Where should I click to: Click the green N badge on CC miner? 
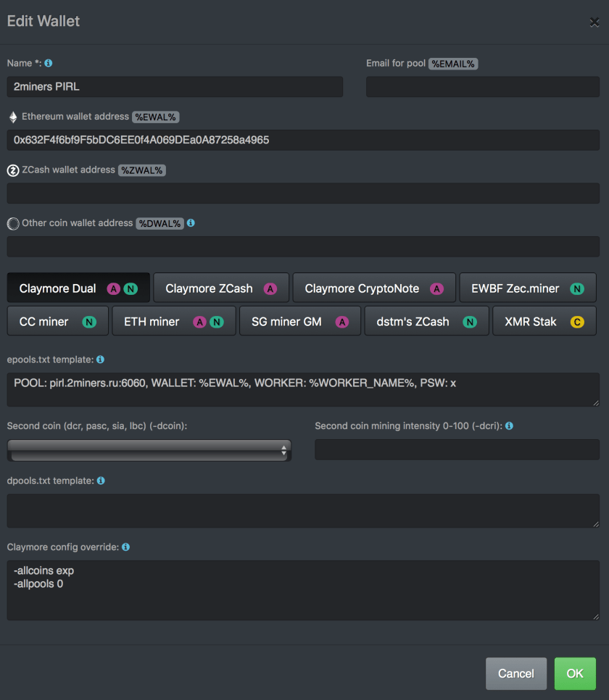tap(89, 322)
